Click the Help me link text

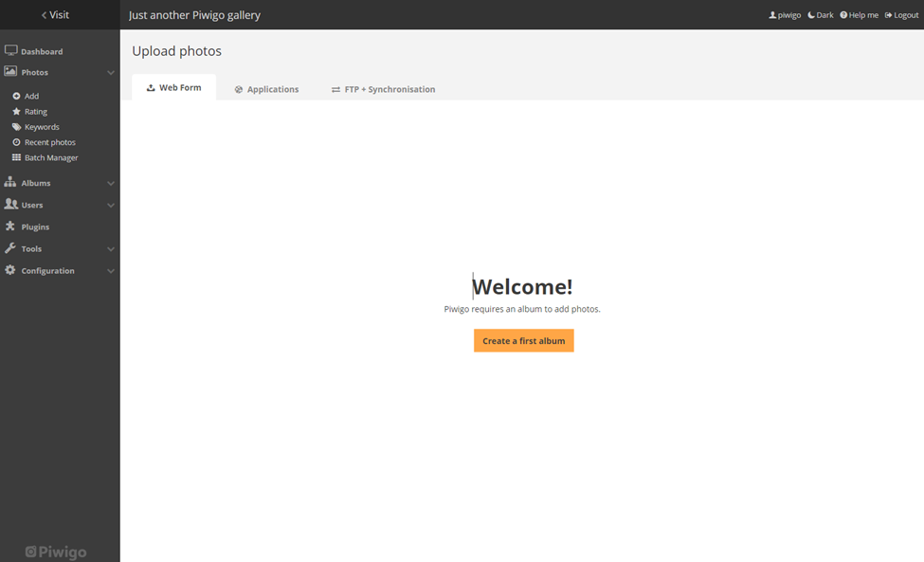coord(863,15)
